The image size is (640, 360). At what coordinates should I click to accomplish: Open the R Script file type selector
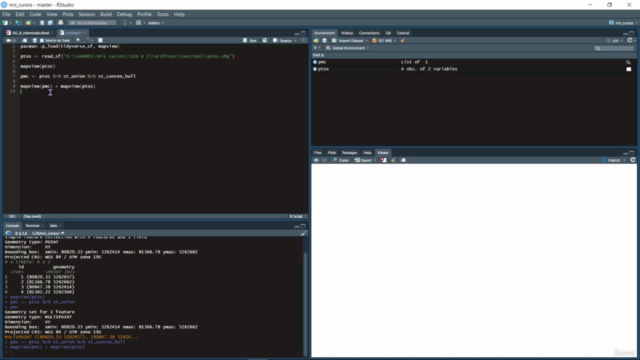coord(297,216)
